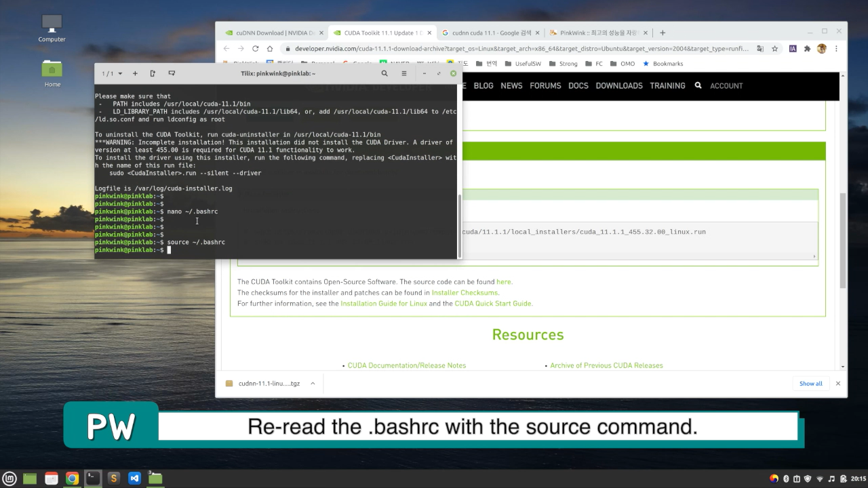
Task: Open calendar app in taskbar
Action: [51, 479]
